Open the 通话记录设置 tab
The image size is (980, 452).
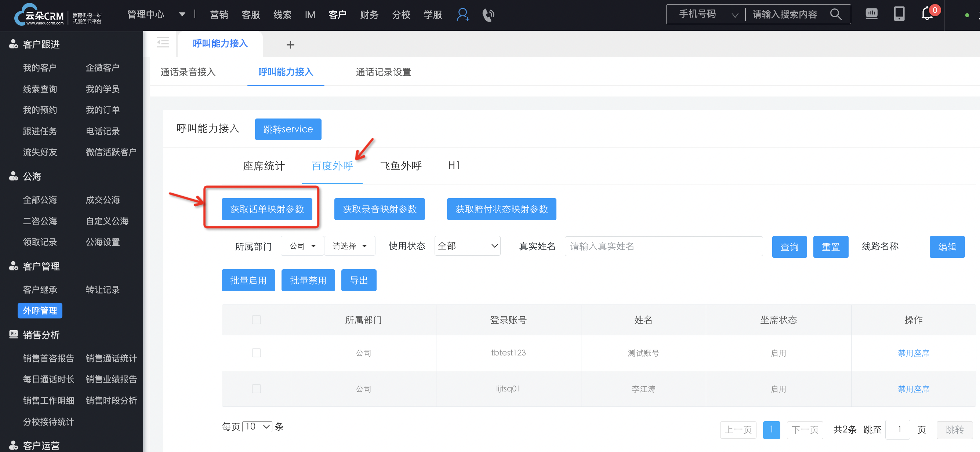[383, 72]
